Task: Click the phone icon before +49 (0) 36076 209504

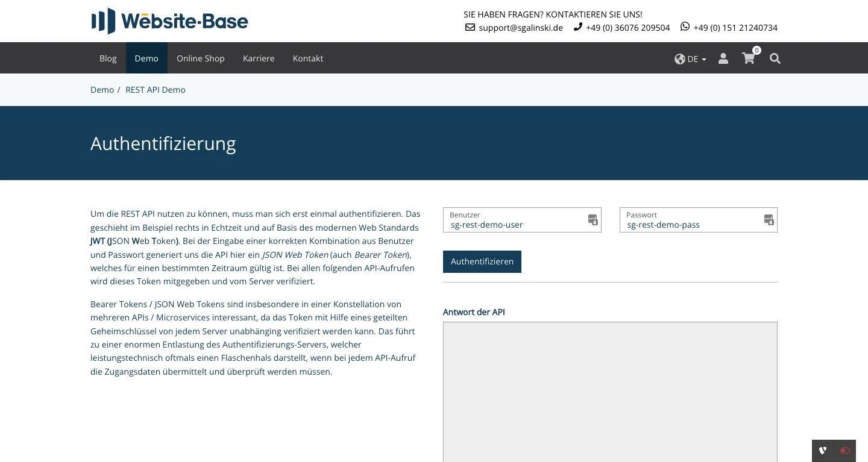Action: pyautogui.click(x=577, y=27)
